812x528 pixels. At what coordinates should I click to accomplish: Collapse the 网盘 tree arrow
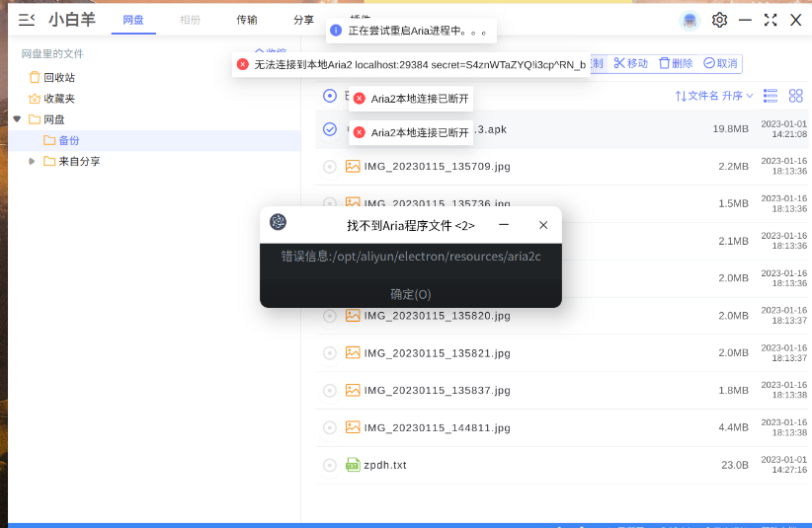tap(17, 119)
